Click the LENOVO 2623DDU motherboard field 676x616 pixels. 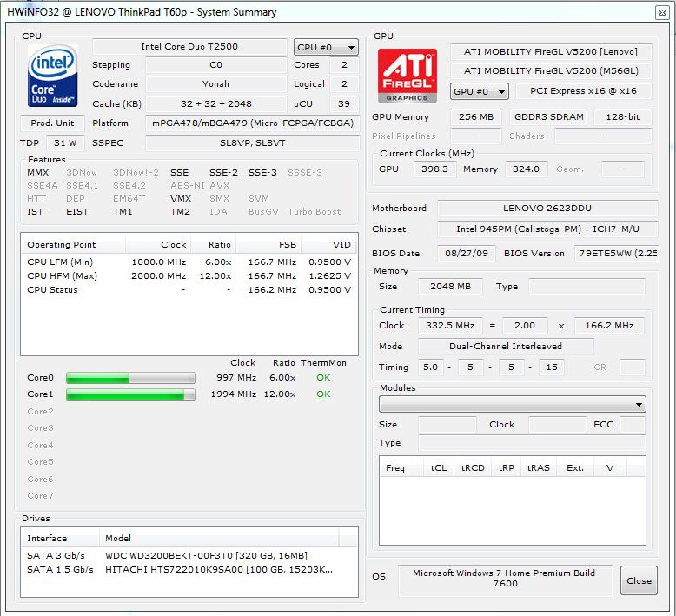coord(547,209)
